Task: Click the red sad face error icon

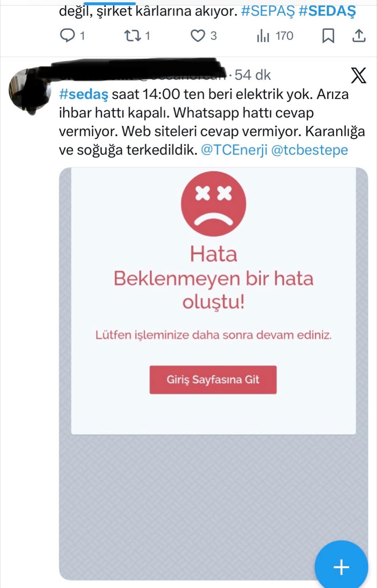Action: [x=213, y=204]
